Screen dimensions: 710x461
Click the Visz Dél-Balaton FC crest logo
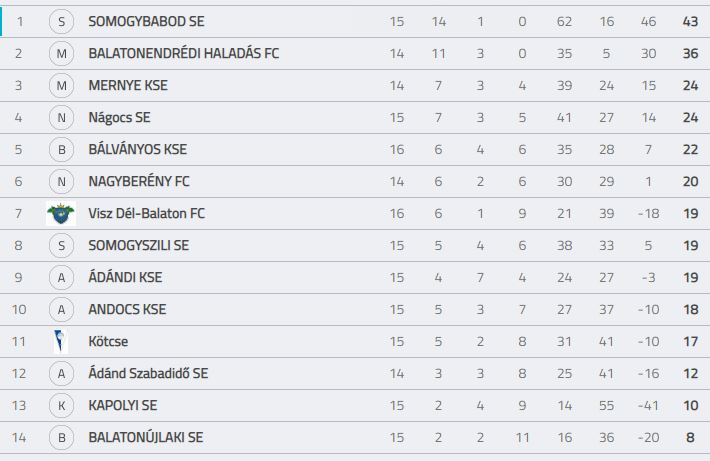tap(61, 213)
